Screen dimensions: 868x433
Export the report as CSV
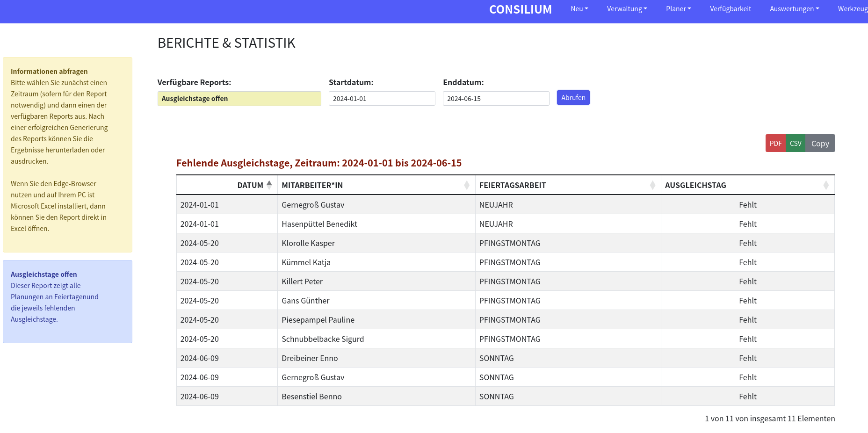pyautogui.click(x=796, y=144)
